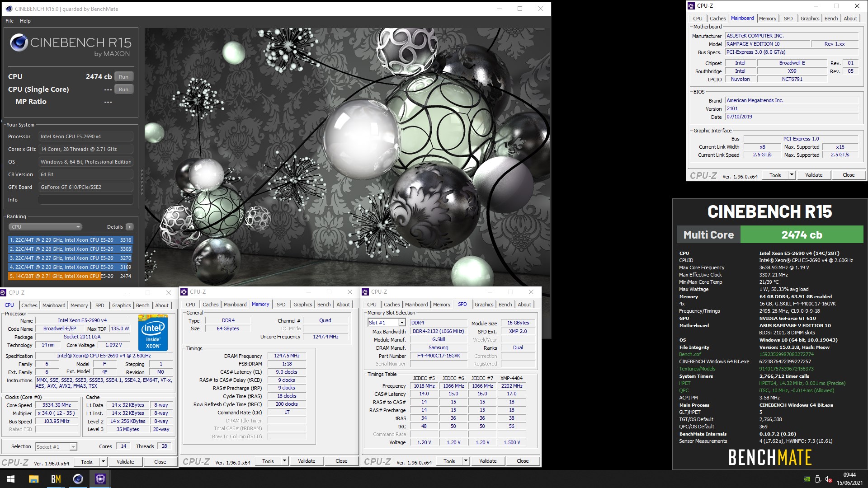This screenshot has height=488, width=868.
Task: Open Mainboard tab in Memory window
Action: click(235, 305)
